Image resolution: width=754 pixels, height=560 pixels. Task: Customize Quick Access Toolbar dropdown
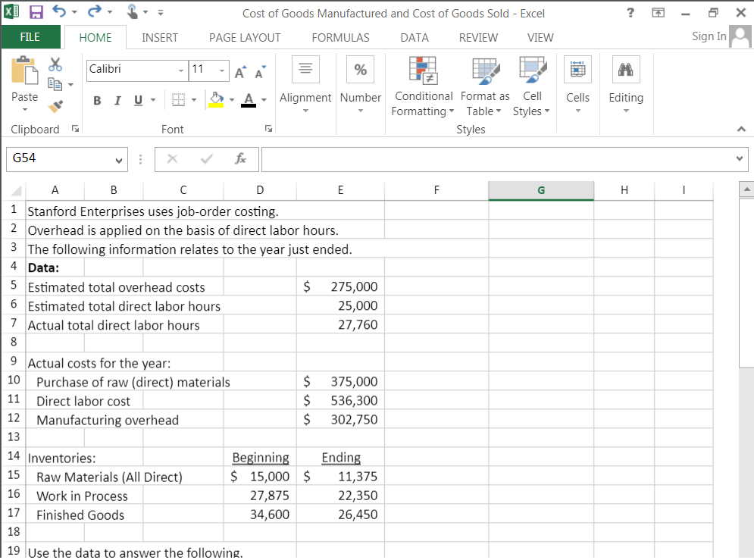[161, 12]
